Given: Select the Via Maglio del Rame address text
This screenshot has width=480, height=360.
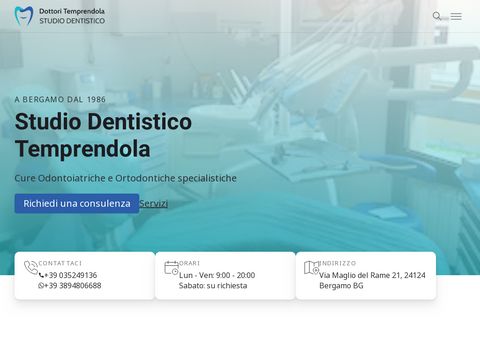Looking at the screenshot, I should [x=372, y=280].
